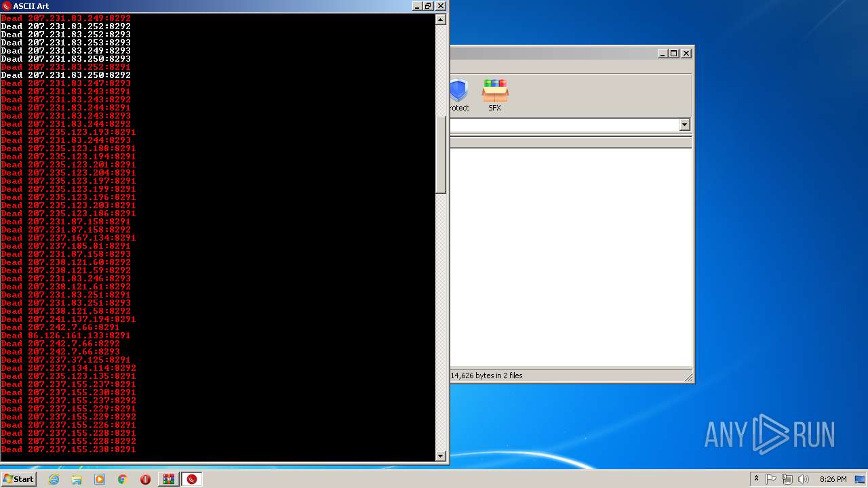Click line "Dead 207.242.7.66:8291"

pyautogui.click(x=60, y=327)
